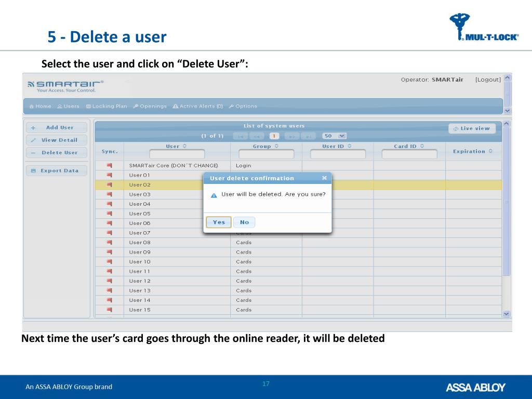
Task: Open the 50 rows-per-page dropdown
Action: [x=334, y=136]
